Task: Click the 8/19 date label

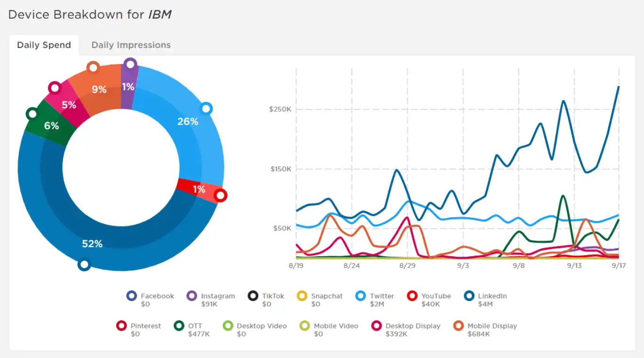Action: coord(296,266)
